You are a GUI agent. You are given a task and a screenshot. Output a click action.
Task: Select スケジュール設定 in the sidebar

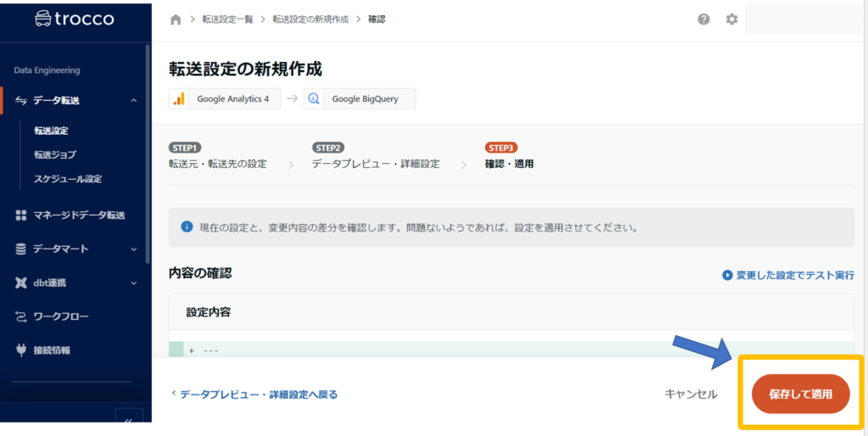(68, 178)
